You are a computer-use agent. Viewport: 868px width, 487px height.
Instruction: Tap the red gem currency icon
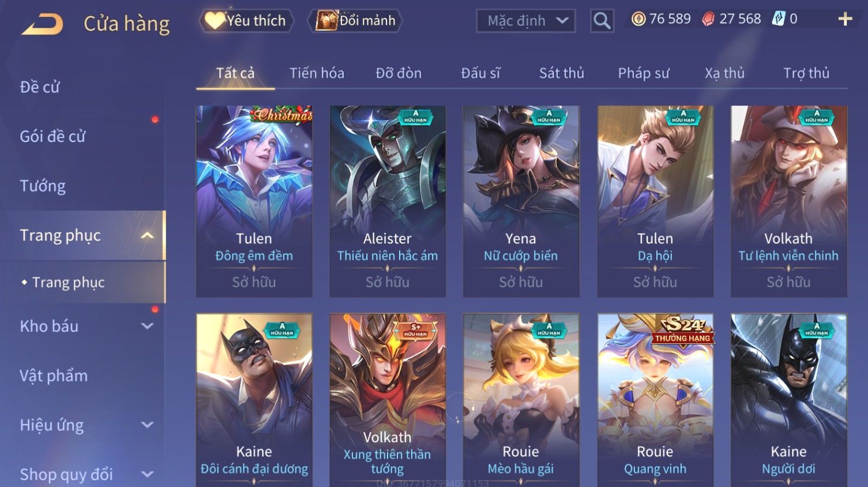point(708,19)
